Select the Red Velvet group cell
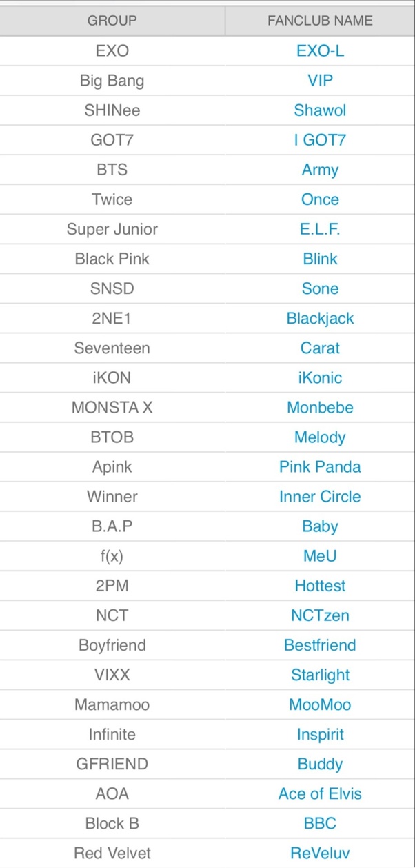Screen dimensions: 415x868 point(112,853)
